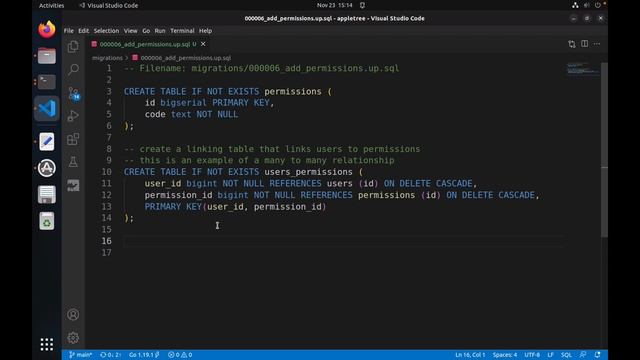This screenshot has height=360, width=640.
Task: Open the Text Editor dock icon
Action: point(47,142)
